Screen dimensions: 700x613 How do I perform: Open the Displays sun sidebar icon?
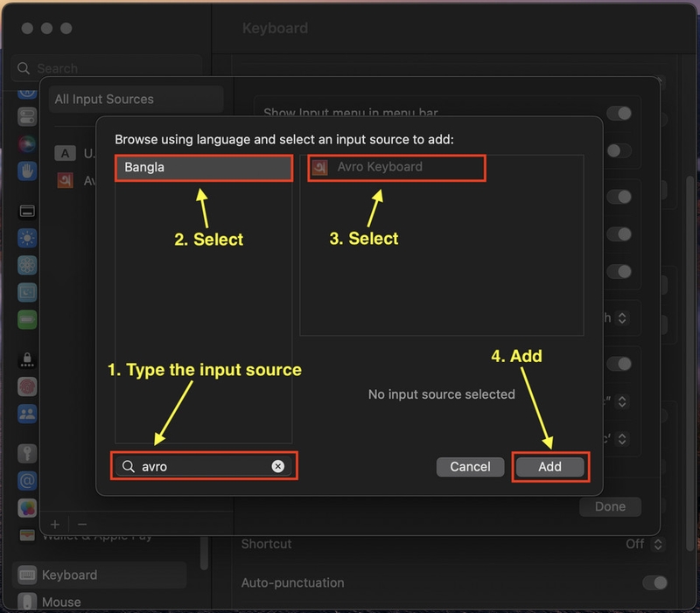coord(27,238)
